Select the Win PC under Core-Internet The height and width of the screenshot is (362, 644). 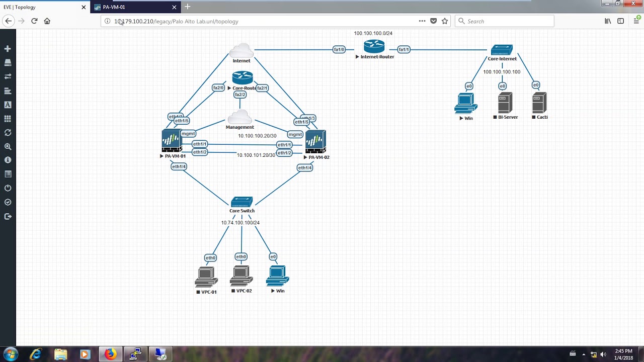[466, 104]
